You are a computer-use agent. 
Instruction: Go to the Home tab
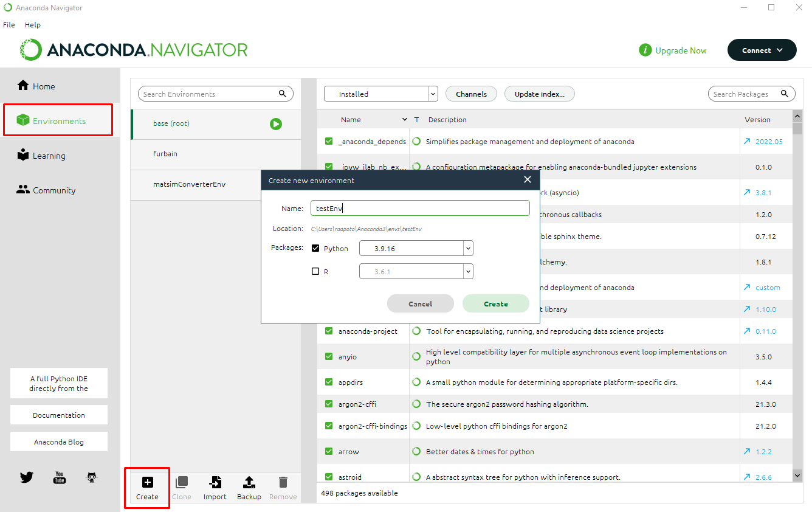[60, 86]
